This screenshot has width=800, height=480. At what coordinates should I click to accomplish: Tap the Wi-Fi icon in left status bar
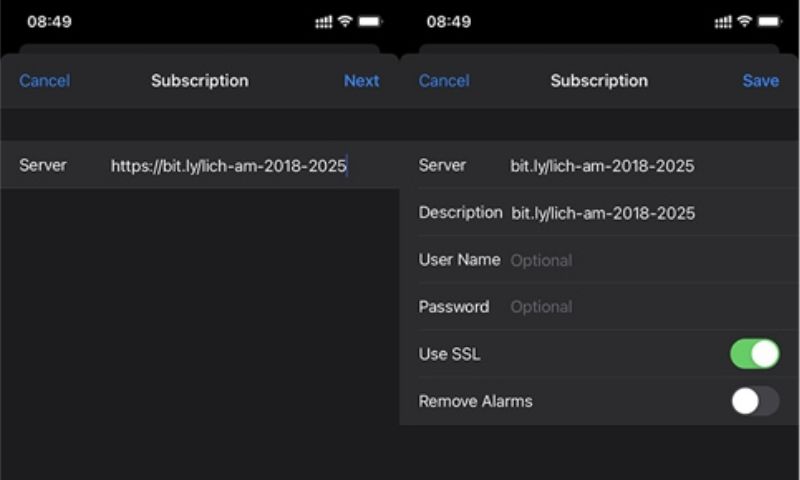pyautogui.click(x=345, y=21)
